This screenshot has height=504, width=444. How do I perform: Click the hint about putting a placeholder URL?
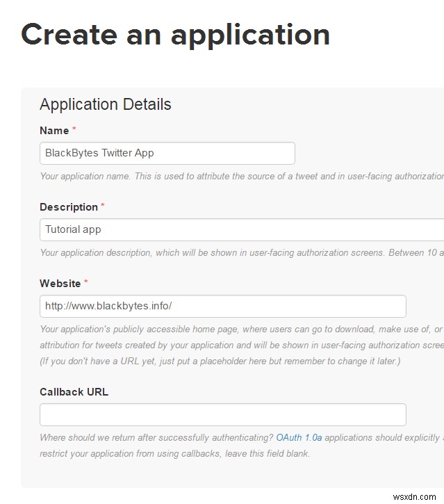point(220,361)
